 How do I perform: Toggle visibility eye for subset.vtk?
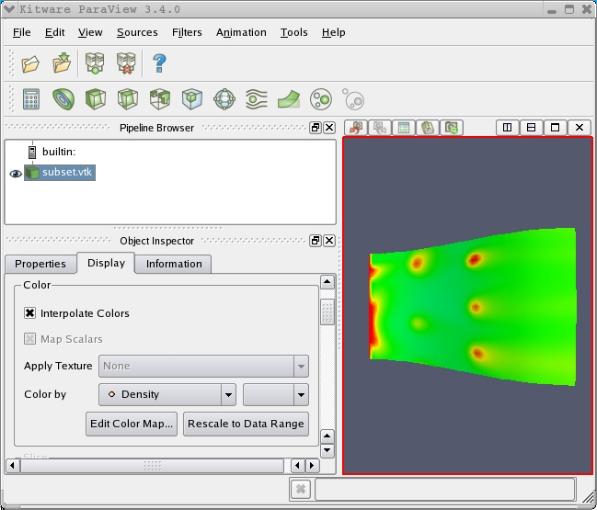(15, 173)
